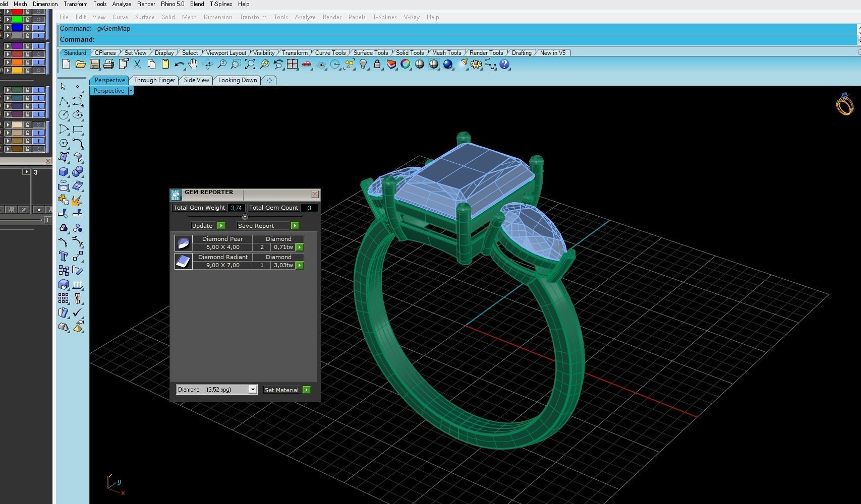Toggle the light bulb icon in the toolbar

coord(364,64)
